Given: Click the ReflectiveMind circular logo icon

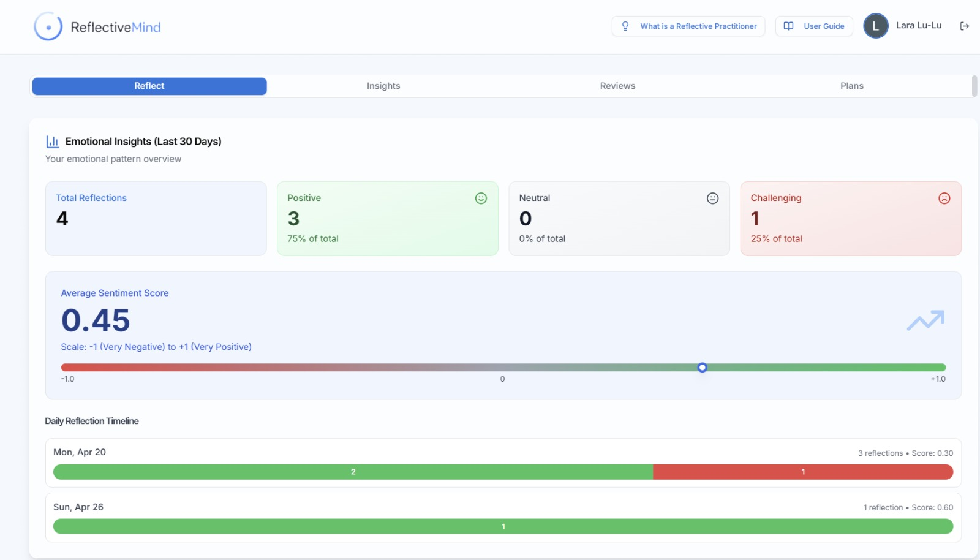Looking at the screenshot, I should point(48,27).
